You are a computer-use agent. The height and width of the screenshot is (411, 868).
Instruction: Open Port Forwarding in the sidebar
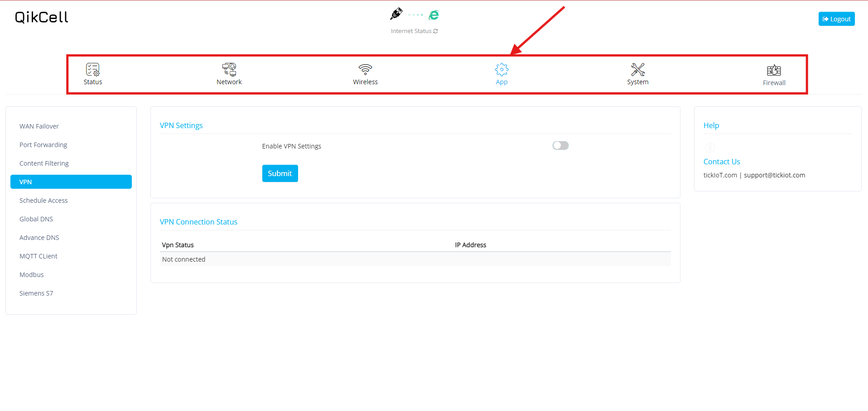click(71, 145)
